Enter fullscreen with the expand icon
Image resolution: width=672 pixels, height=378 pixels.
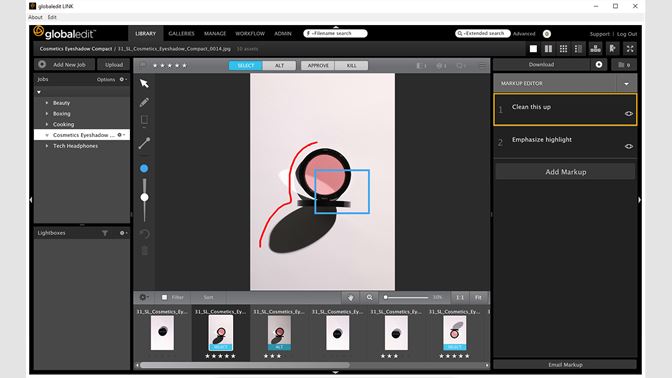click(x=630, y=49)
